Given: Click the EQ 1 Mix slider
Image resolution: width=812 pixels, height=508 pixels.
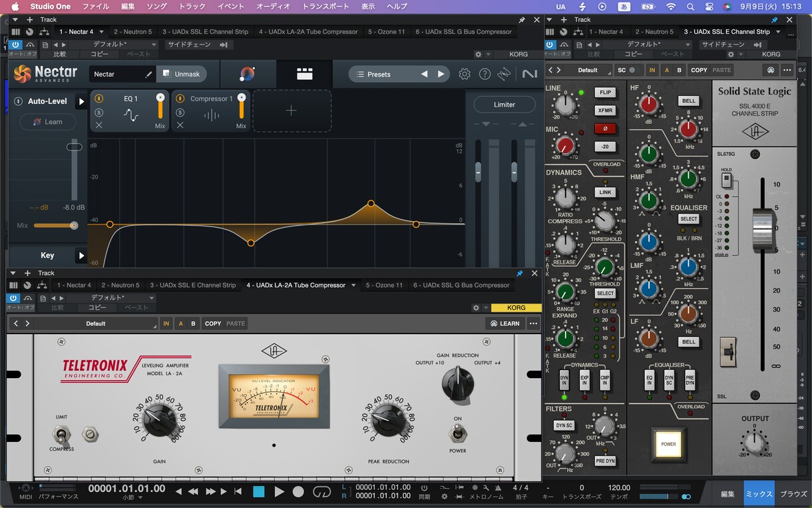Looking at the screenshot, I should click(160, 107).
